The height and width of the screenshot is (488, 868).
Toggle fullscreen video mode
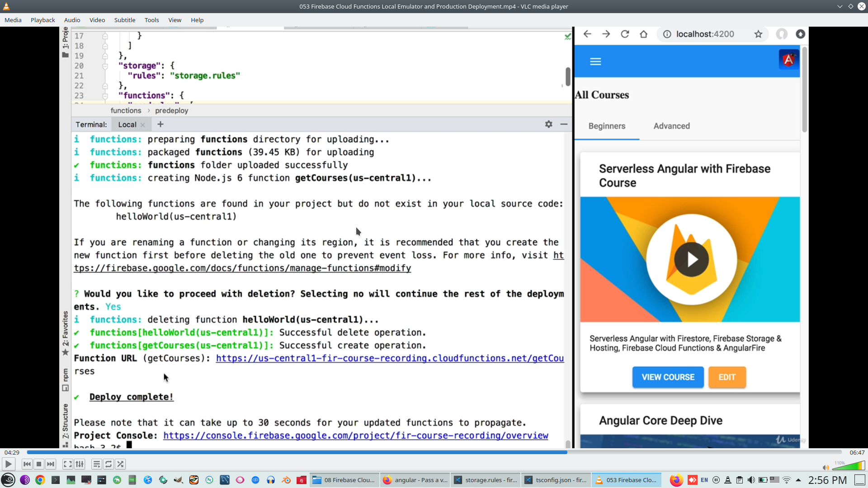[67, 464]
